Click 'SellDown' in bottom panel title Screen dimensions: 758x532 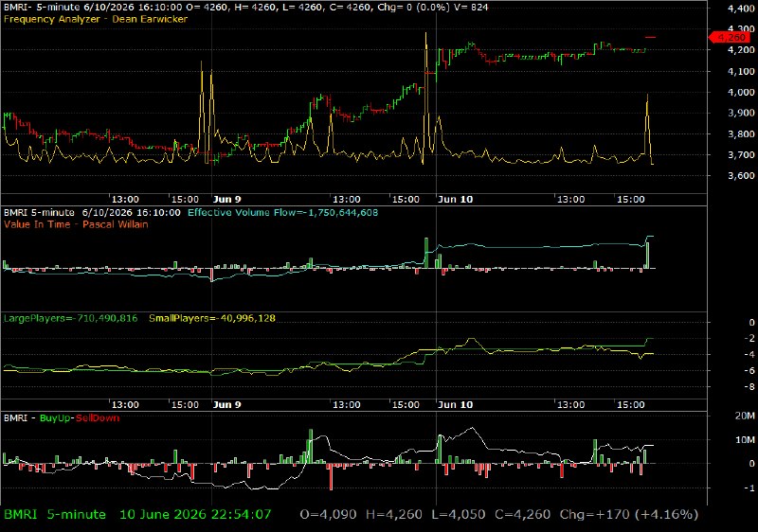coord(98,418)
